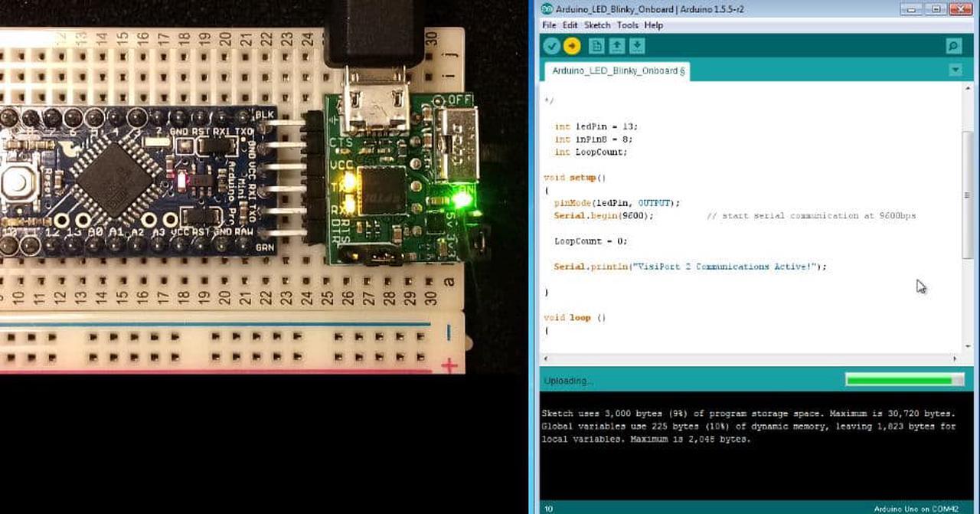Viewport: 980px width, 514px height.
Task: Click the 'Uploading...' status text
Action: pyautogui.click(x=568, y=381)
